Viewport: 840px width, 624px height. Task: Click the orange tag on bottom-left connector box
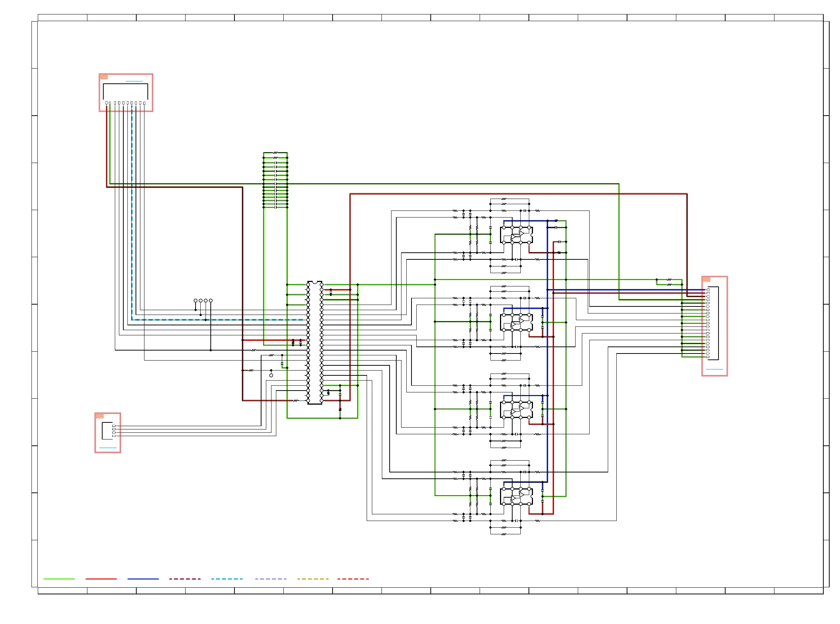(99, 416)
